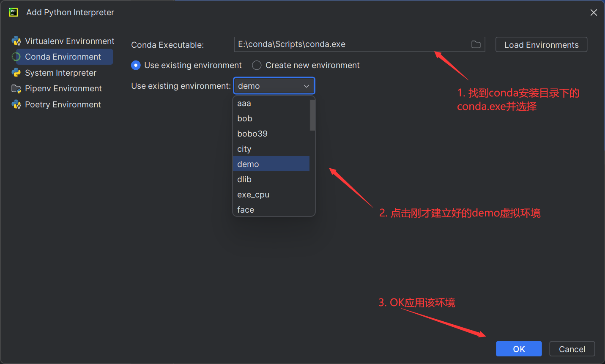Click the Load Environments button
Viewport: 605px width, 364px height.
[541, 45]
